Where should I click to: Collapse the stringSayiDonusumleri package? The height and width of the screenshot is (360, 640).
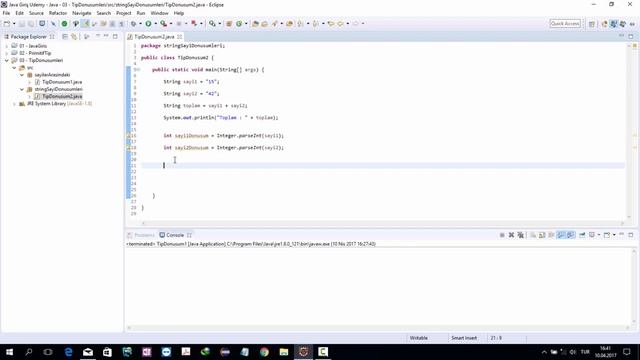(22, 89)
